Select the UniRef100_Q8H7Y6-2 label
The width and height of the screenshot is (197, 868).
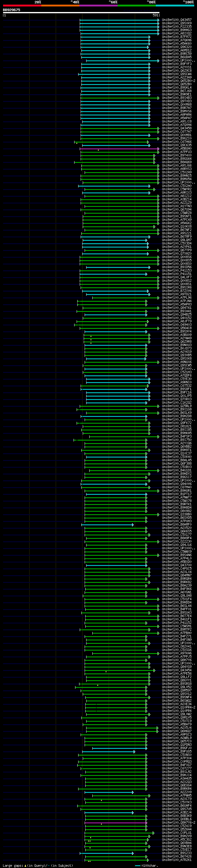tap(179, 823)
